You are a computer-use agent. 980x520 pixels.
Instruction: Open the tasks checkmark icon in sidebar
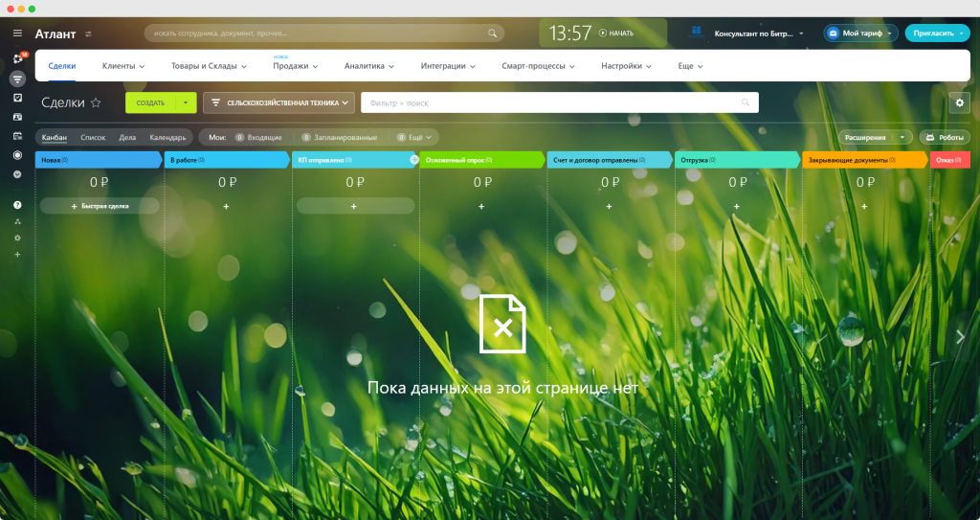pos(17,98)
